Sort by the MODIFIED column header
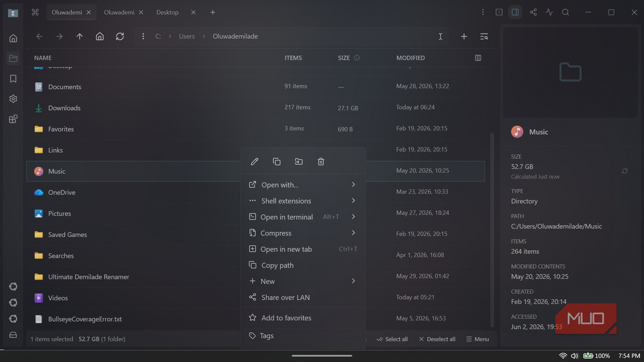The image size is (644, 362). (410, 58)
